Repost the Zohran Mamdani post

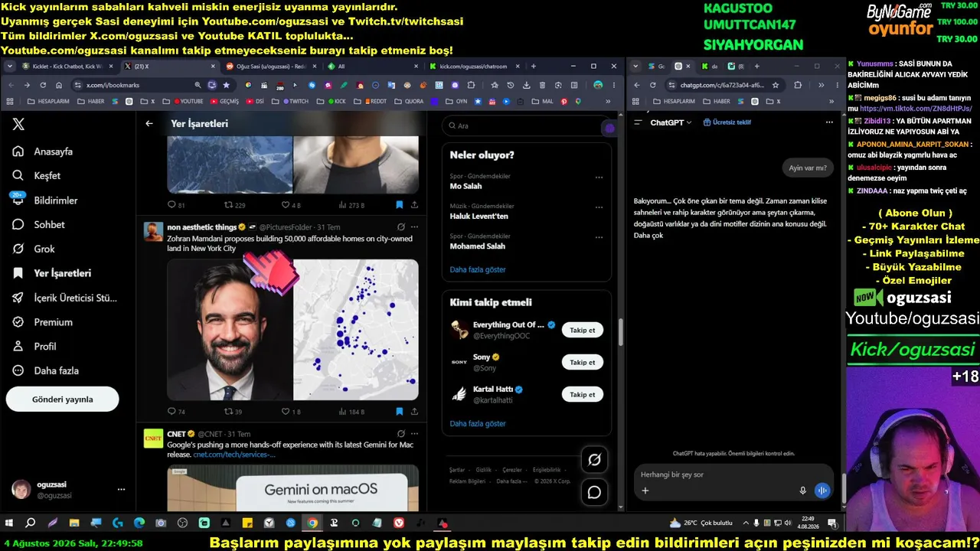(x=233, y=412)
